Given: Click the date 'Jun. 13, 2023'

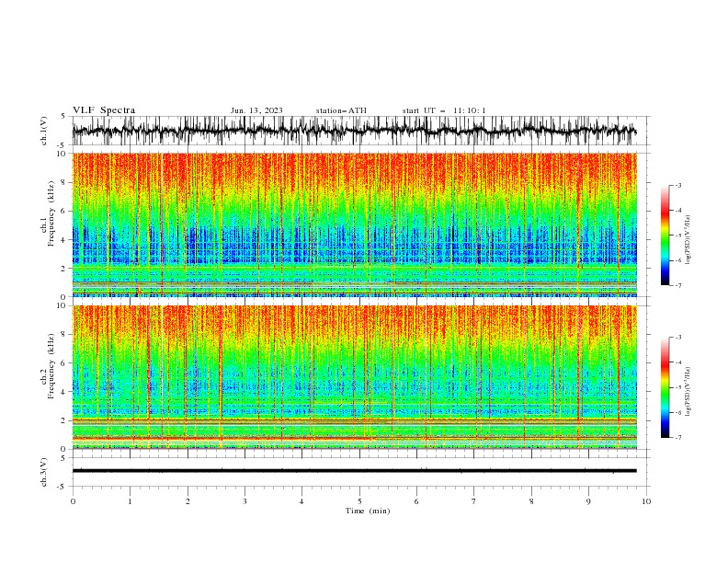Looking at the screenshot, I should pos(256,110).
